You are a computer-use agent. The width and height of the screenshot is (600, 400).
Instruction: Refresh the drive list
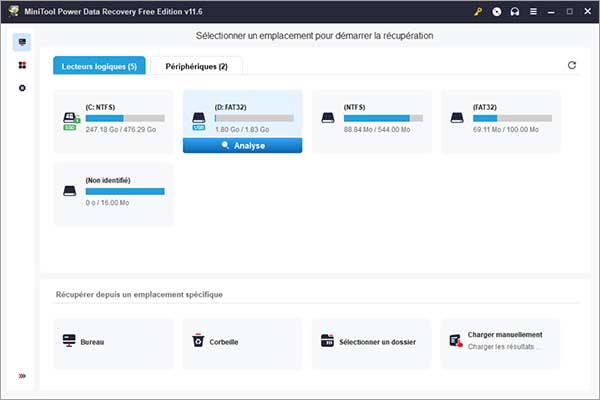point(572,65)
